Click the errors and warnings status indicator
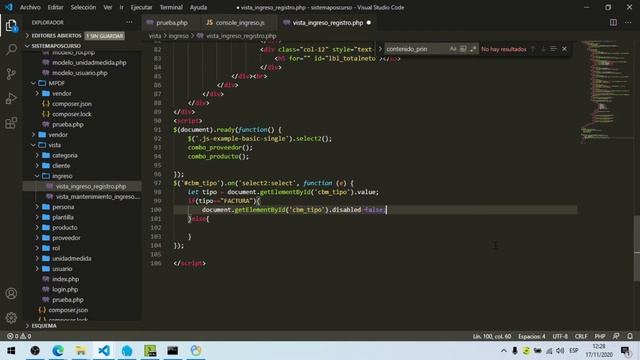This screenshot has height=360, width=640. 19,336
